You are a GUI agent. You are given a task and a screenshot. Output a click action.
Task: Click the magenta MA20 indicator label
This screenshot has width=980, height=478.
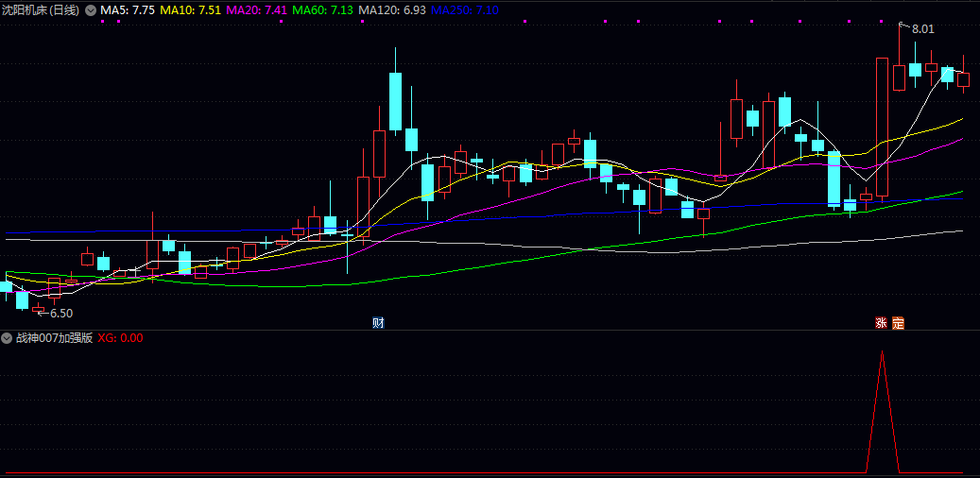tap(256, 9)
